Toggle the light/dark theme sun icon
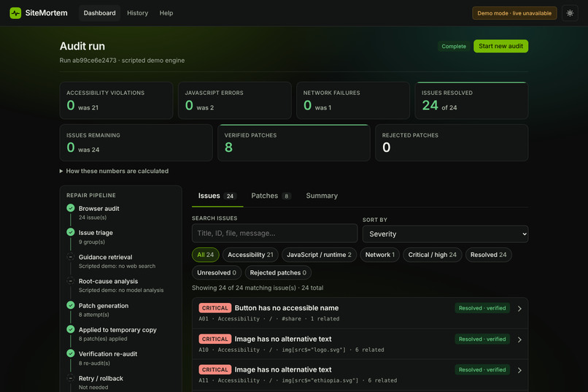The image size is (588, 392). (x=570, y=13)
